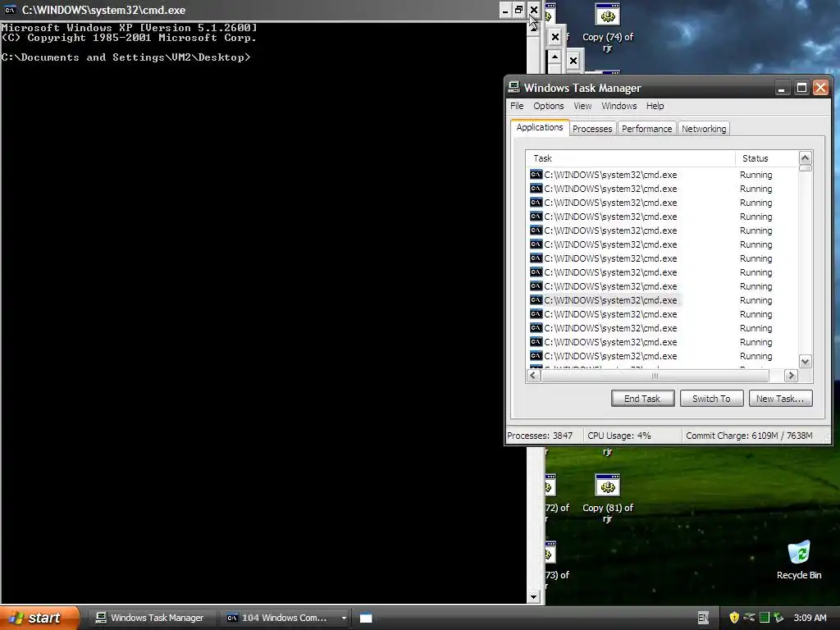The height and width of the screenshot is (630, 840).
Task: Sort by the Status column header
Action: [x=766, y=158]
